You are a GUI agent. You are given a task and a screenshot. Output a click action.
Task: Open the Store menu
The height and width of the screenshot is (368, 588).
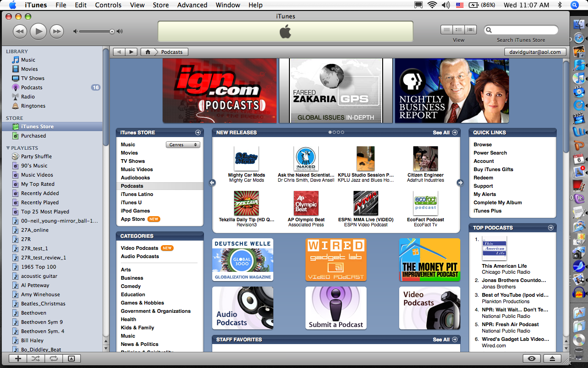[161, 5]
